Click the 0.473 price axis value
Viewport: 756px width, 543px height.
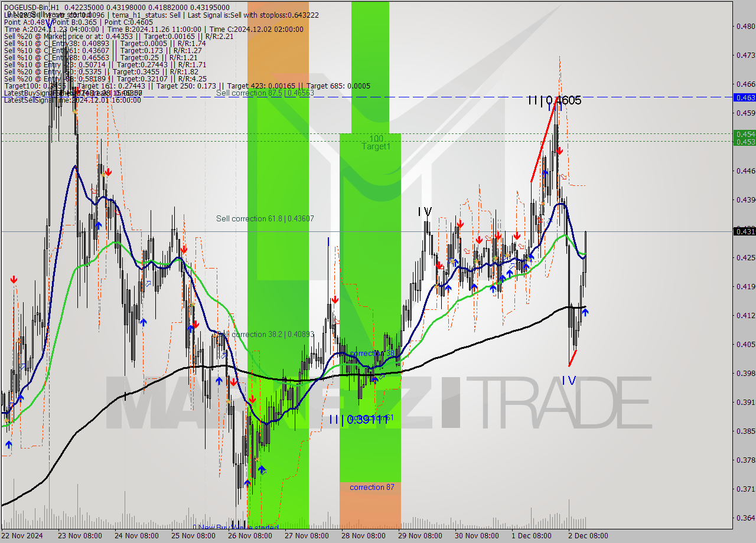[x=746, y=55]
